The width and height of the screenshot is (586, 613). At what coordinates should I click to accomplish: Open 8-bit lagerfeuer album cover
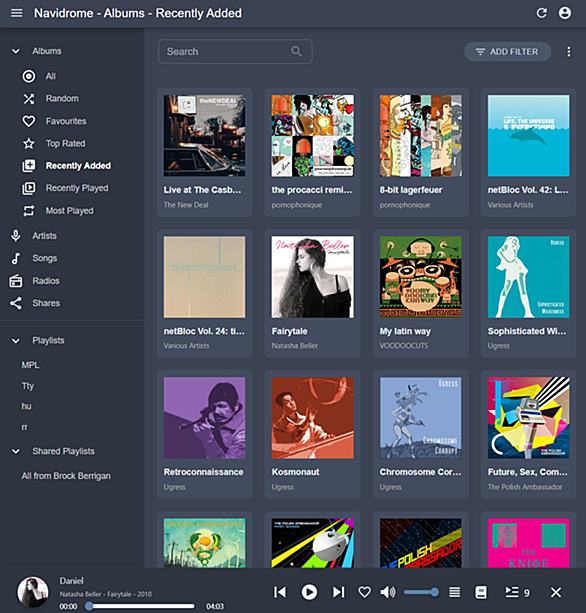pyautogui.click(x=421, y=136)
